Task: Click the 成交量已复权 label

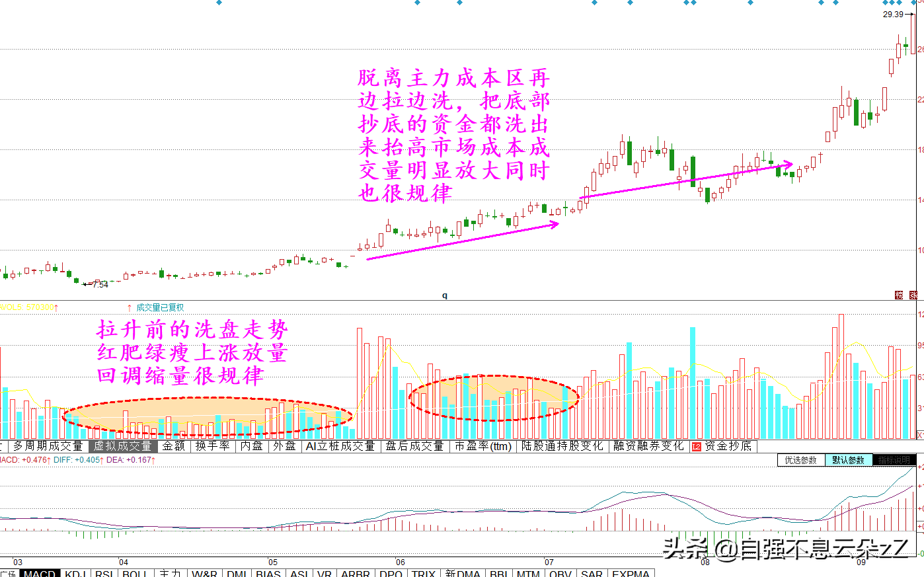Action: (x=160, y=307)
